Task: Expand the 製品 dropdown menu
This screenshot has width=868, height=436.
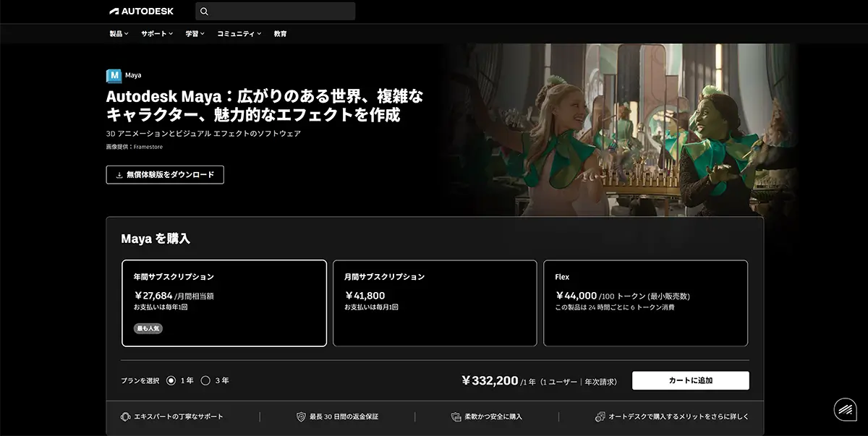Action: coord(119,34)
